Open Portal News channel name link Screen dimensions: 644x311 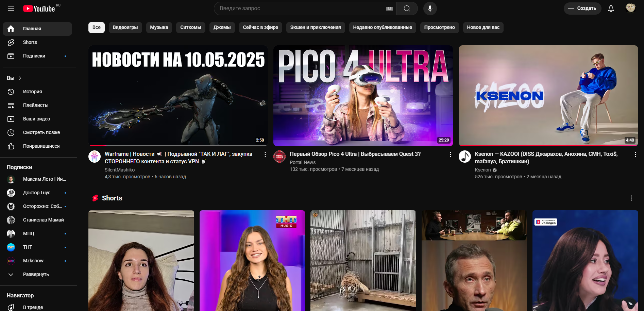pos(303,162)
